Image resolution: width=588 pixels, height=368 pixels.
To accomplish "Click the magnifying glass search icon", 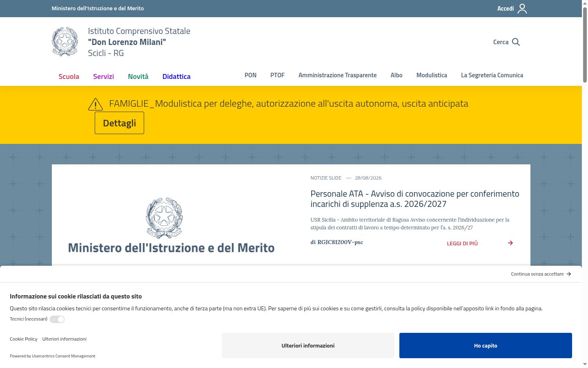I will pos(516,42).
